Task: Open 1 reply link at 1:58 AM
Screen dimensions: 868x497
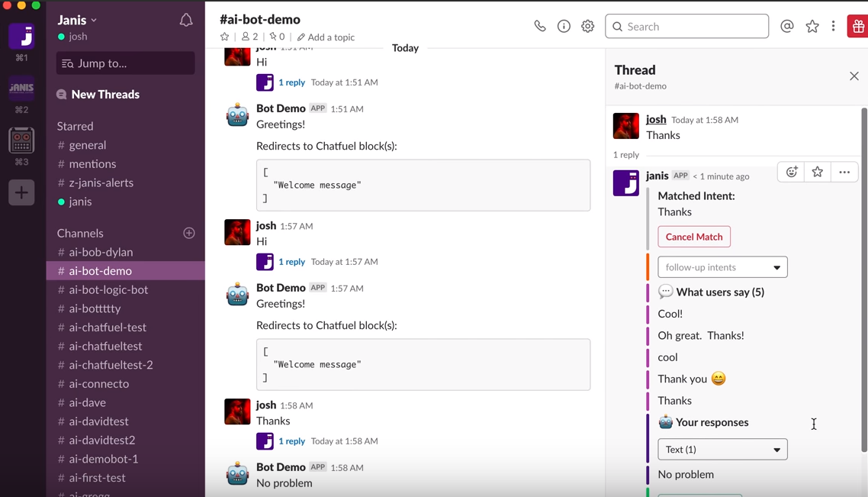Action: (x=291, y=441)
